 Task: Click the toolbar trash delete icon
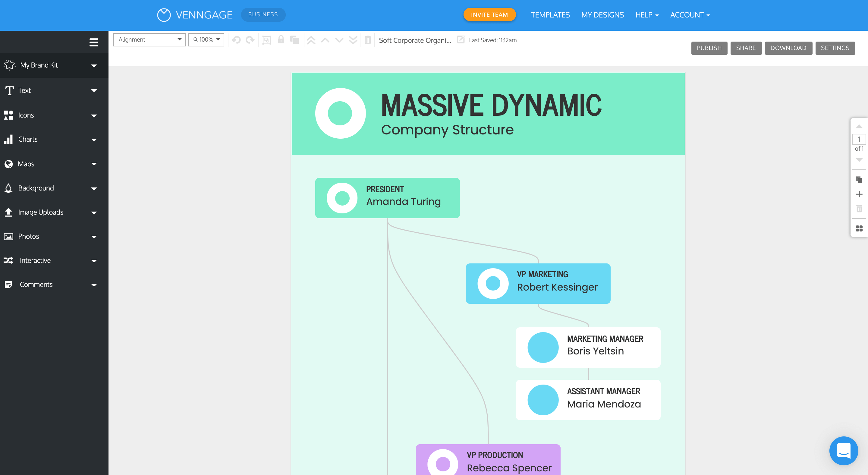tap(368, 40)
